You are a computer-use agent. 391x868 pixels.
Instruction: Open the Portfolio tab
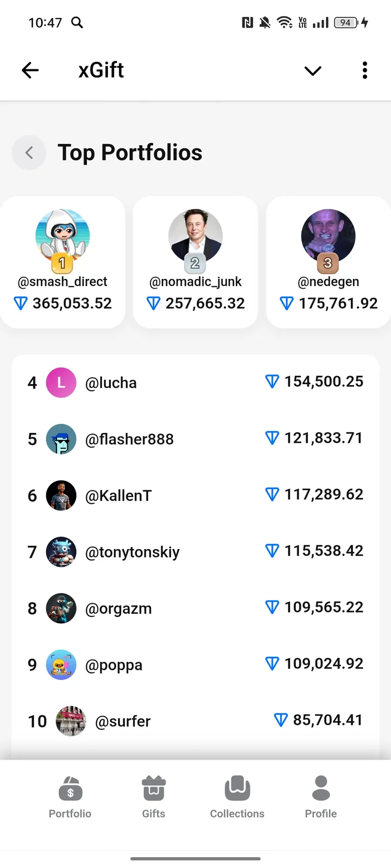[x=70, y=796]
